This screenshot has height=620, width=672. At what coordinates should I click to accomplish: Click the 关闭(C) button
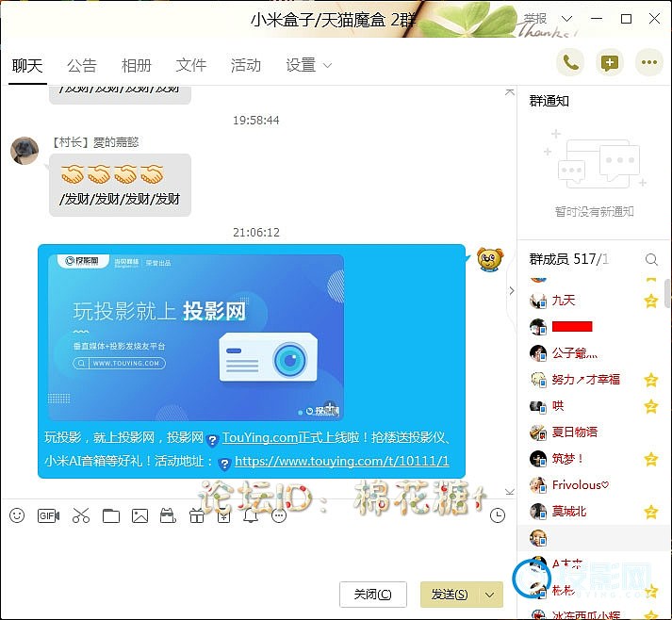coord(373,595)
